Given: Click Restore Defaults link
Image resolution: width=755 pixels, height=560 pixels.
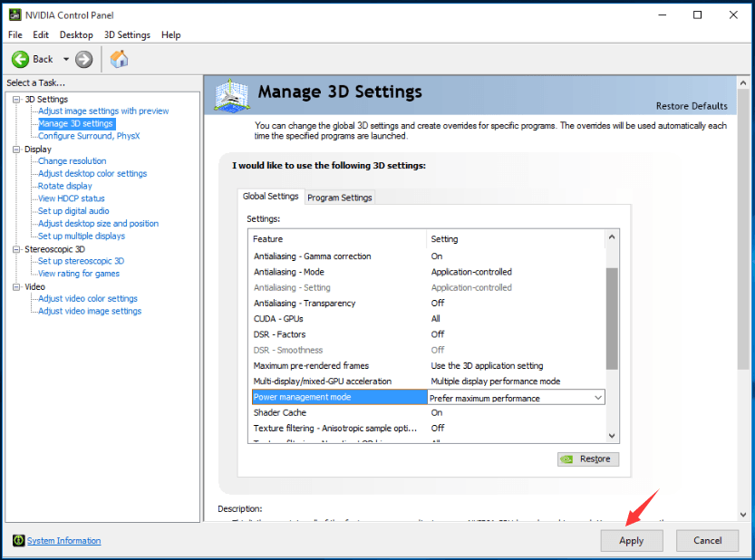Looking at the screenshot, I should point(692,106).
